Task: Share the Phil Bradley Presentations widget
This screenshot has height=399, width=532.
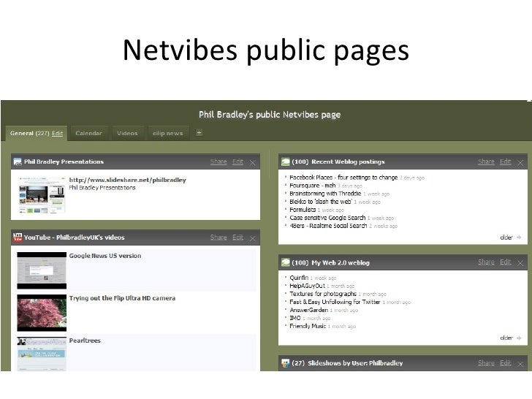Action: [218, 161]
